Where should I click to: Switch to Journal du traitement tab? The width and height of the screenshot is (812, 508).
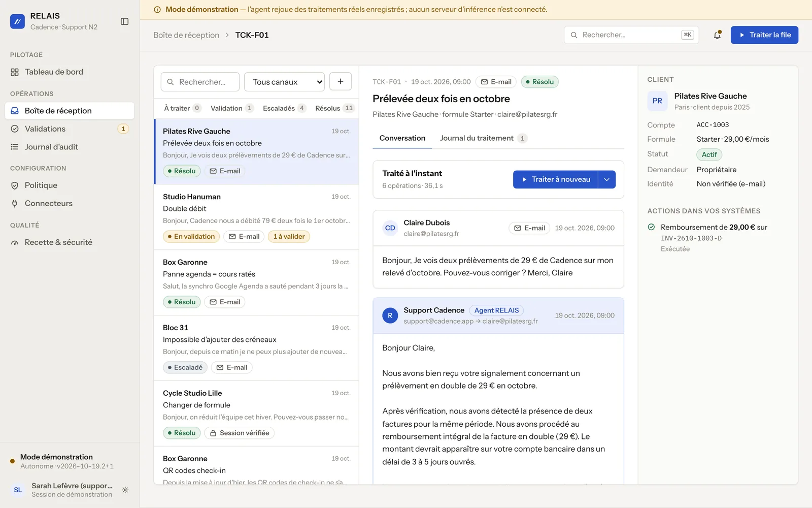(x=483, y=138)
